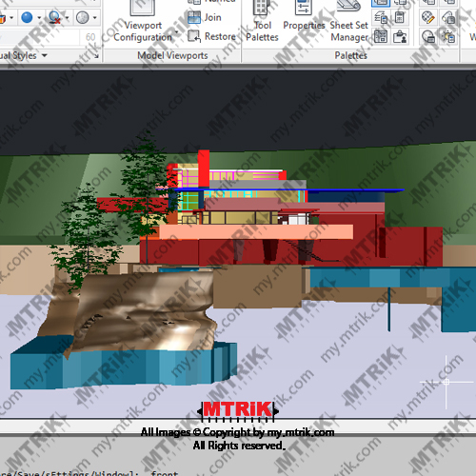The width and height of the screenshot is (476, 476).
Task: Toggle the blue sphere shading button
Action: click(x=27, y=17)
